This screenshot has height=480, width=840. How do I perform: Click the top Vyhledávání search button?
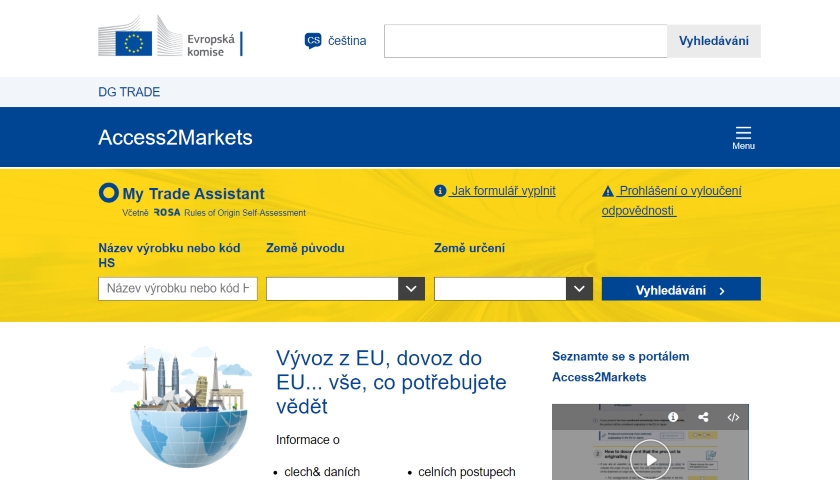pyautogui.click(x=714, y=41)
